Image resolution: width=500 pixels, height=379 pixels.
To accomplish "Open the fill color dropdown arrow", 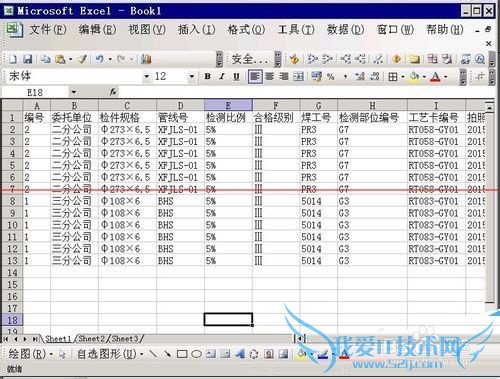I will click(x=424, y=77).
